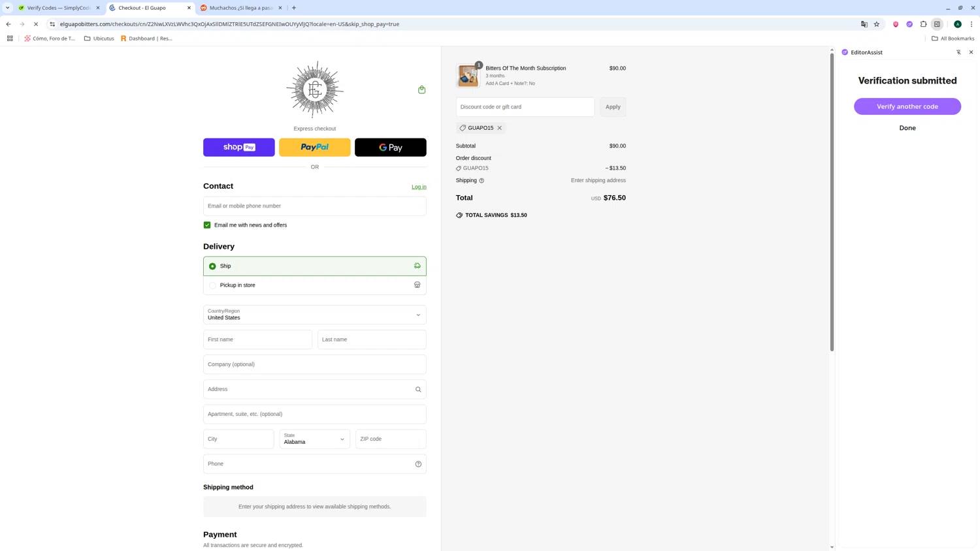The height and width of the screenshot is (551, 980).
Task: Apply the discount code
Action: coord(613,107)
